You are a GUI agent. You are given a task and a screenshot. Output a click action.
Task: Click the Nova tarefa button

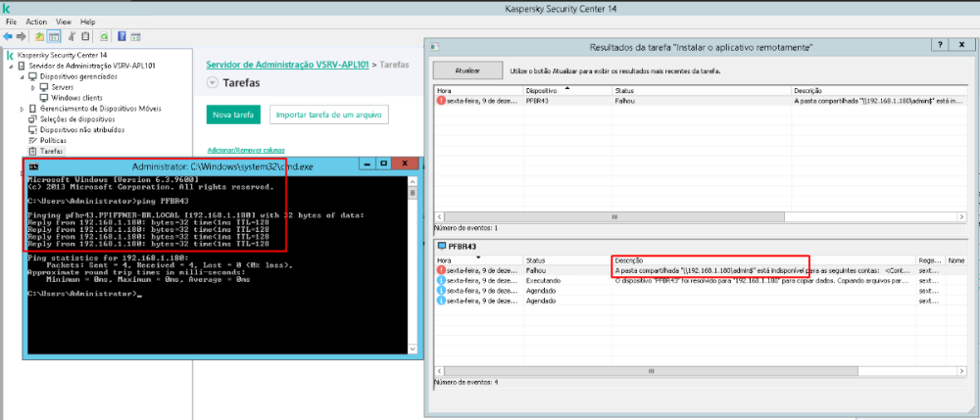(233, 116)
